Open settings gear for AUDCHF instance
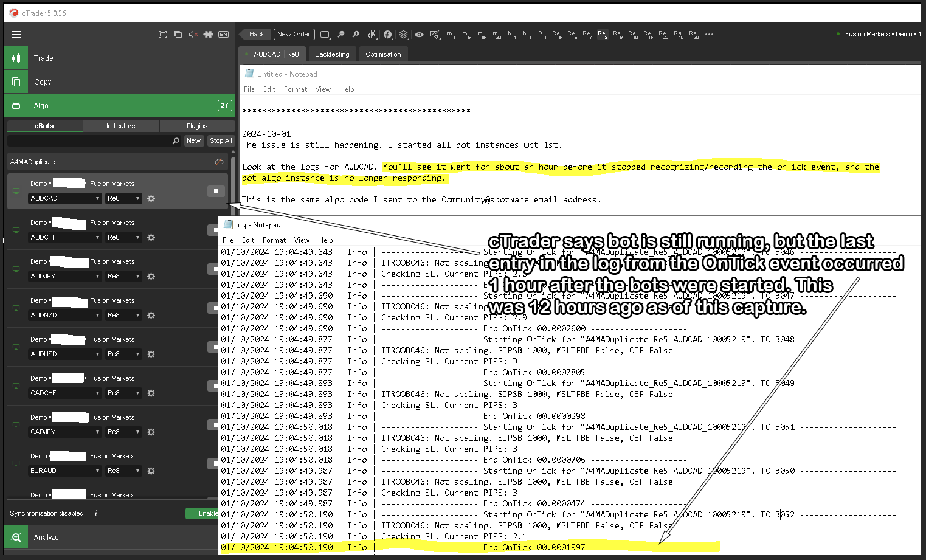Viewport: 926px width, 560px height. click(151, 238)
